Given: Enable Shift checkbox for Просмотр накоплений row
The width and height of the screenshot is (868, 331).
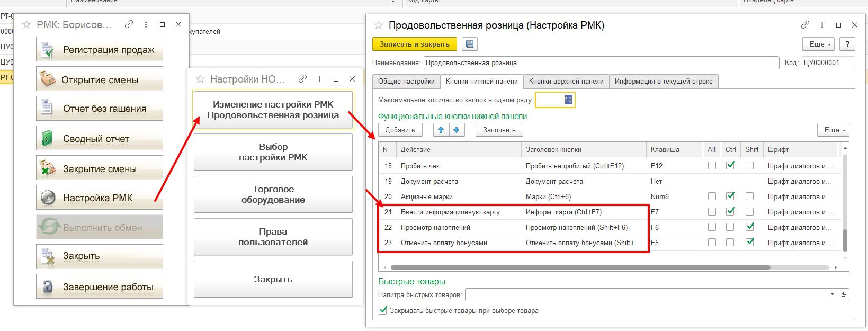Looking at the screenshot, I should point(749,227).
